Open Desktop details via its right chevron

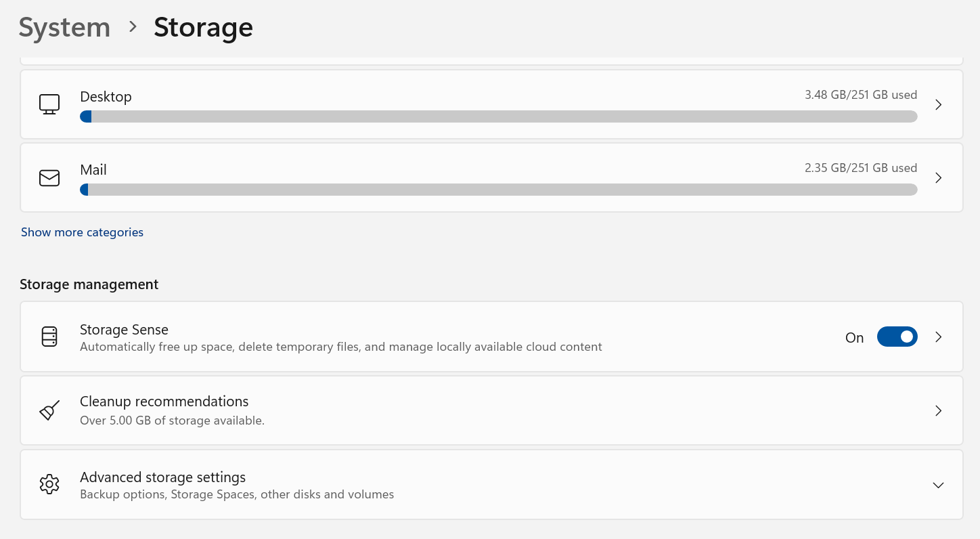tap(938, 104)
